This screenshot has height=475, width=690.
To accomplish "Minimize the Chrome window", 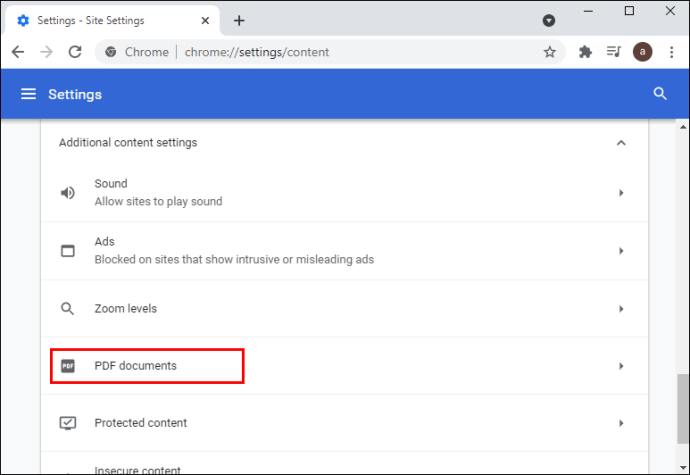I will (588, 11).
